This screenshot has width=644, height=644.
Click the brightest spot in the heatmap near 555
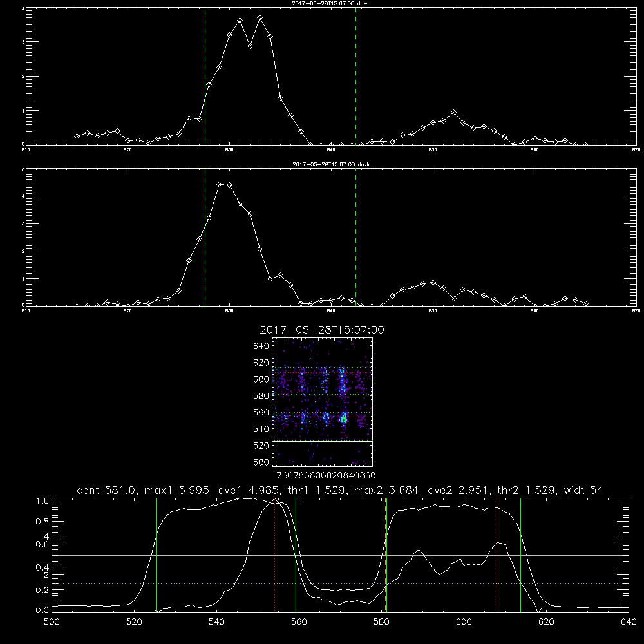point(344,419)
